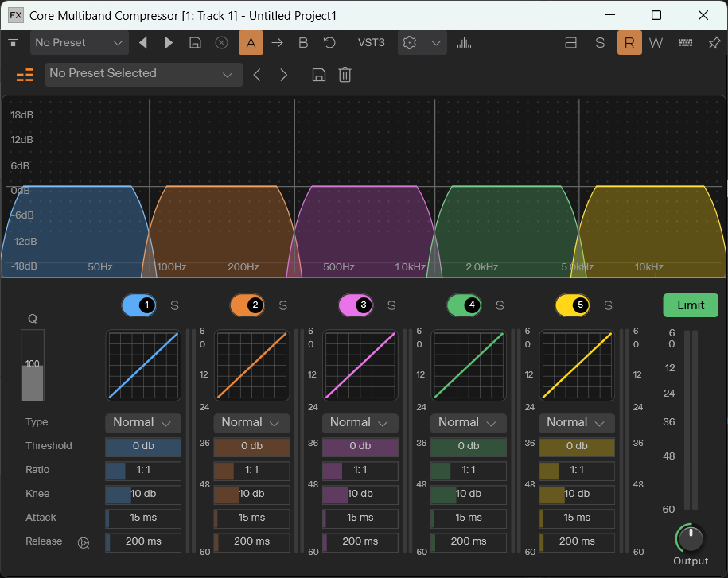Open the No Preset Selected dropdown
The height and width of the screenshot is (578, 728).
pos(143,74)
